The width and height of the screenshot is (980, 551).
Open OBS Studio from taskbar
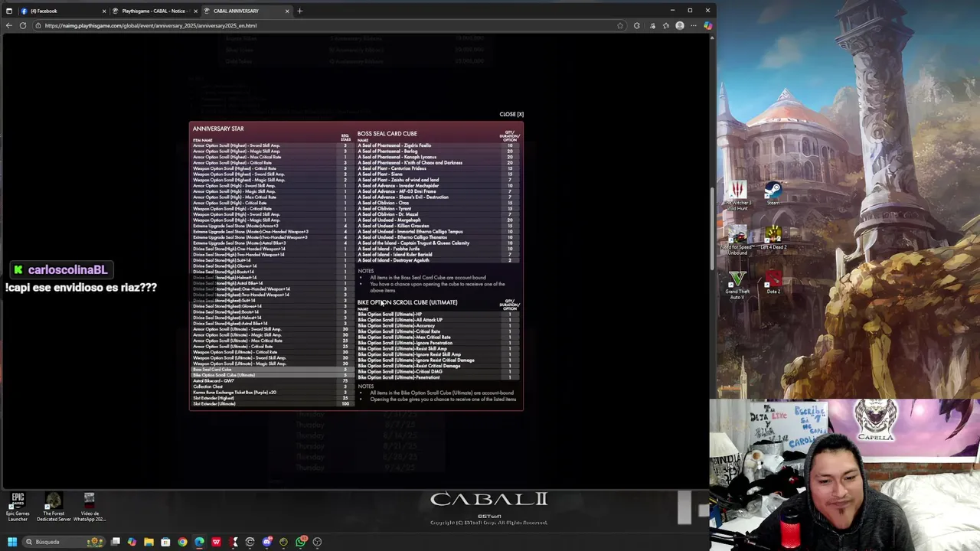[x=317, y=542]
